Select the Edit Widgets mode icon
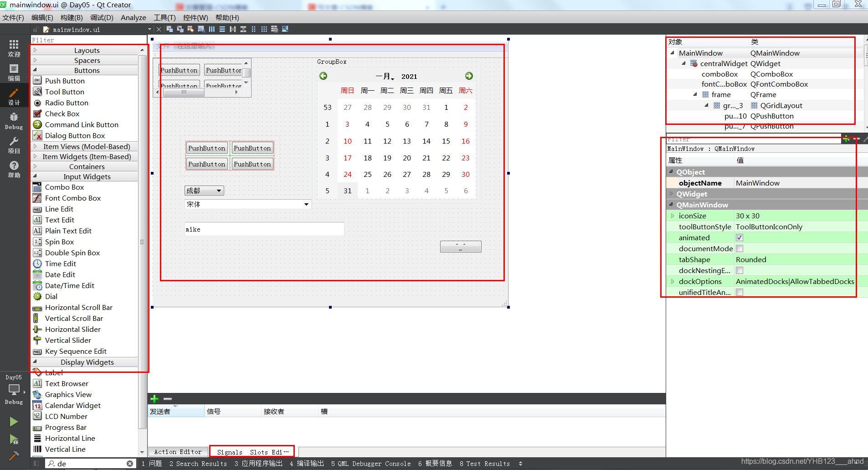 point(169,29)
